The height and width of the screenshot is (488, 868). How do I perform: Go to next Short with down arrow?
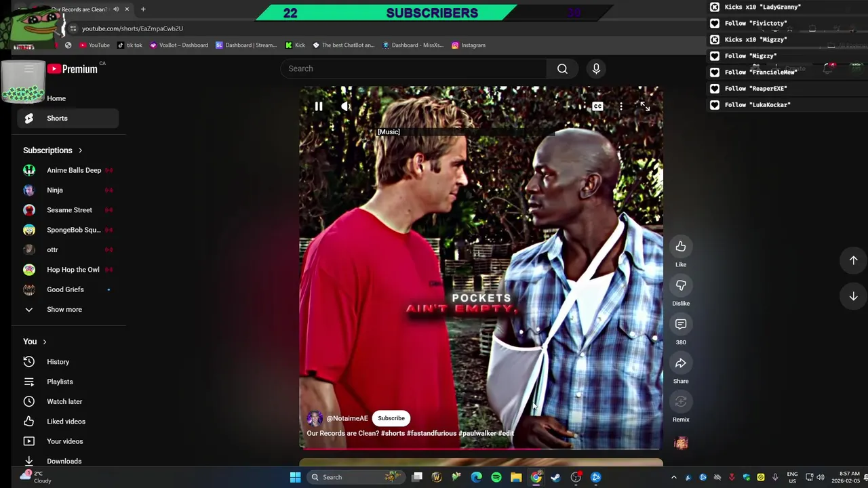click(853, 296)
